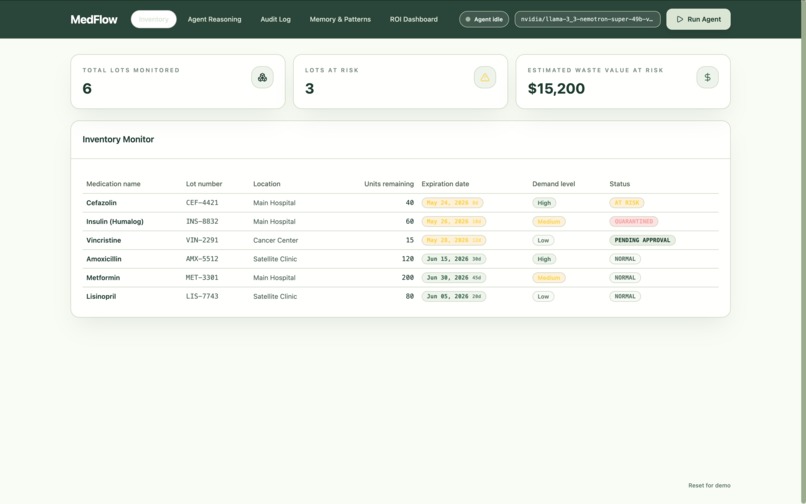Click the Units remaining column header
Image resolution: width=806 pixels, height=504 pixels.
click(389, 184)
